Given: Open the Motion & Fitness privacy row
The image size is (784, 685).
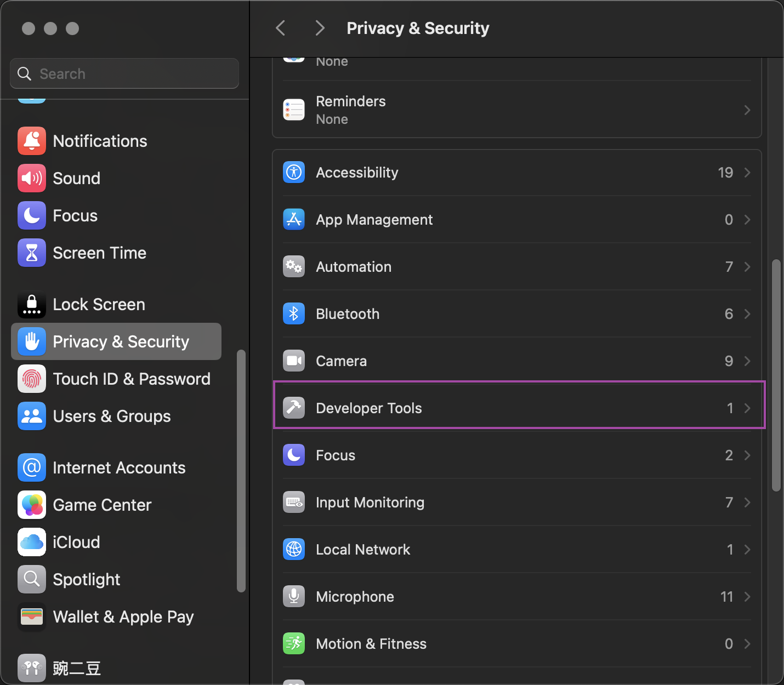Looking at the screenshot, I should 517,643.
